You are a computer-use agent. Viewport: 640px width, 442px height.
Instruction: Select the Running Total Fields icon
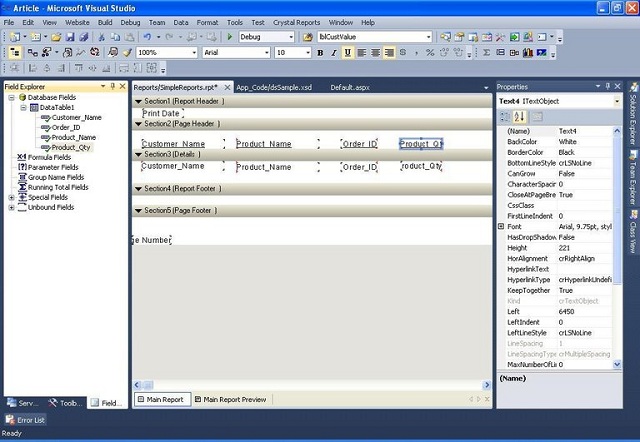[x=22, y=187]
